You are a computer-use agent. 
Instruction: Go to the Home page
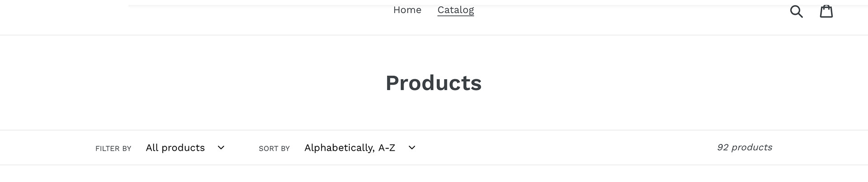[407, 10]
